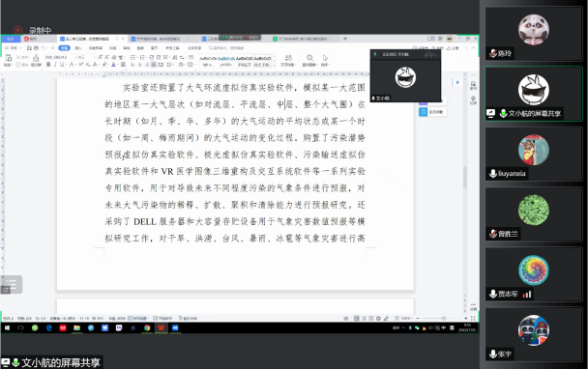Expand the font color dropdown arrow

[117, 65]
